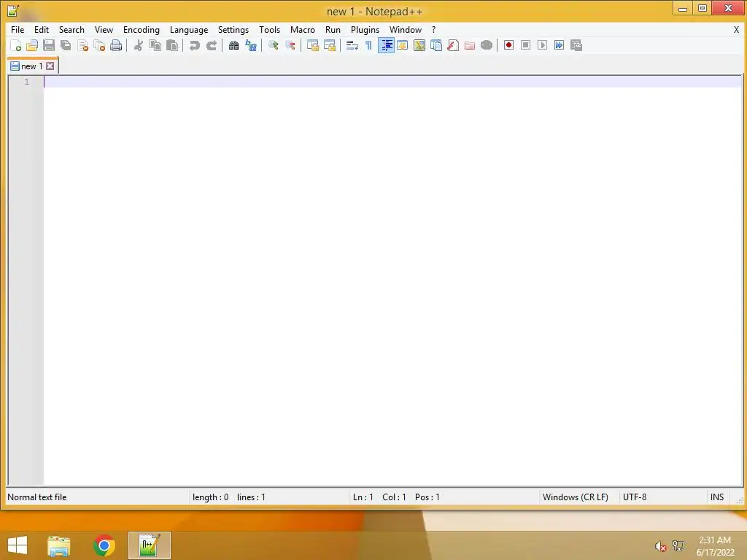Viewport: 747px width, 560px height.
Task: Open the Macro menu
Action: (303, 29)
